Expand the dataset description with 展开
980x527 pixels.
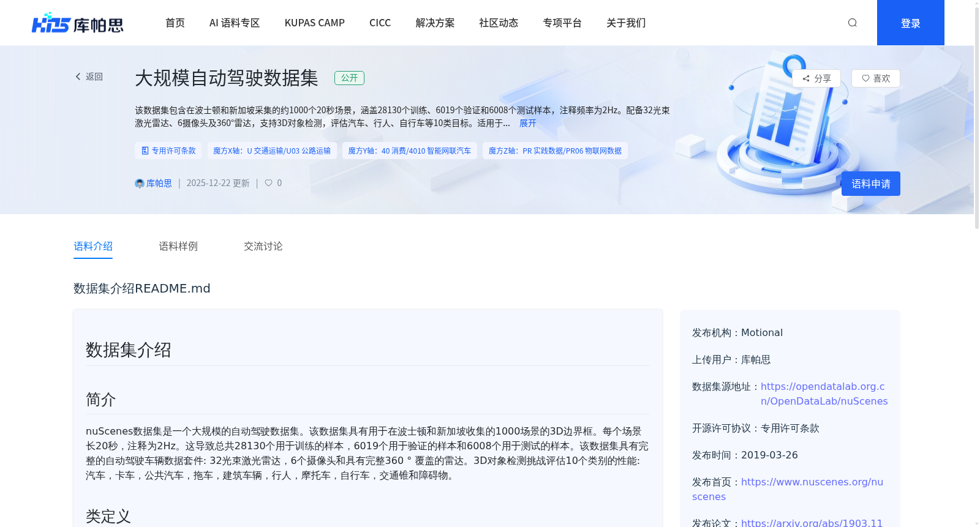pyautogui.click(x=527, y=123)
